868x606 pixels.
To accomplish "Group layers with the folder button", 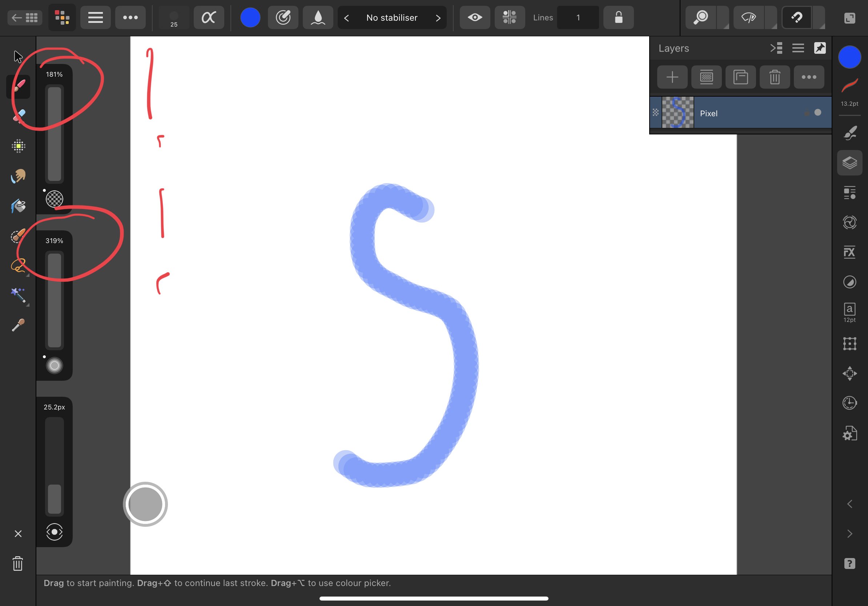I will (740, 77).
